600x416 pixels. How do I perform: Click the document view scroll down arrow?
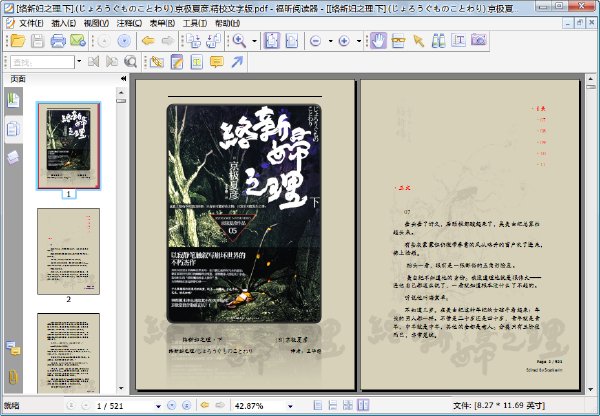[x=591, y=389]
